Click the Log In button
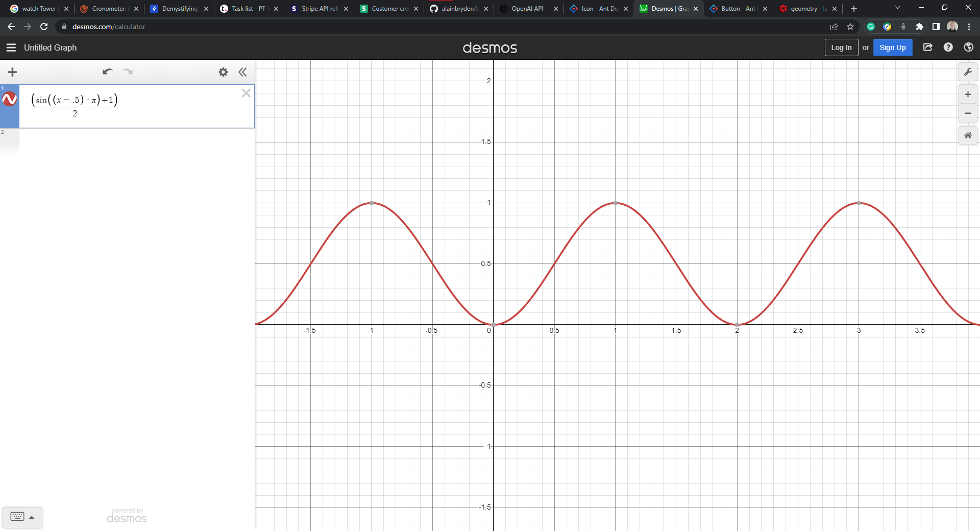Image resolution: width=980 pixels, height=531 pixels. pyautogui.click(x=841, y=47)
